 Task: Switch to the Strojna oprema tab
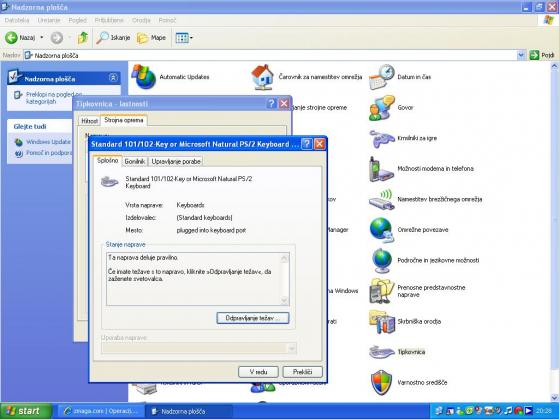[x=124, y=120]
